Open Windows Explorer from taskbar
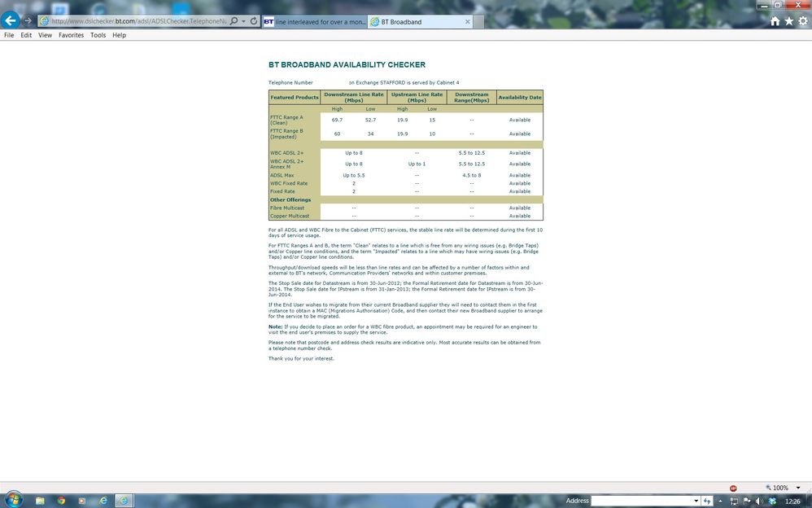The width and height of the screenshot is (812, 508). click(40, 501)
